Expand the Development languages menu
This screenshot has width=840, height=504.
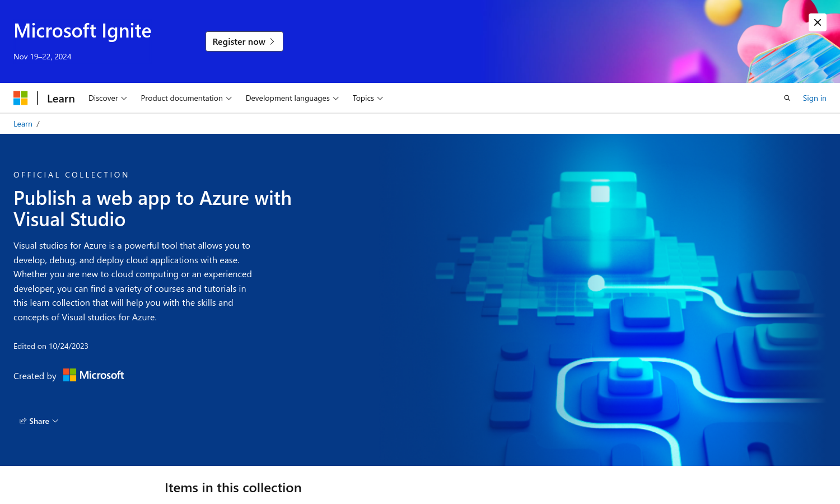[x=292, y=98]
